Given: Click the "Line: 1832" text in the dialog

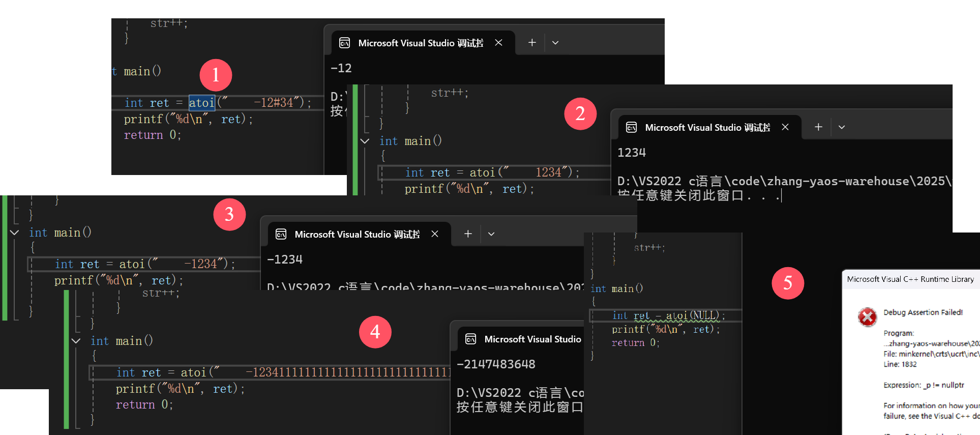Looking at the screenshot, I should tap(900, 364).
